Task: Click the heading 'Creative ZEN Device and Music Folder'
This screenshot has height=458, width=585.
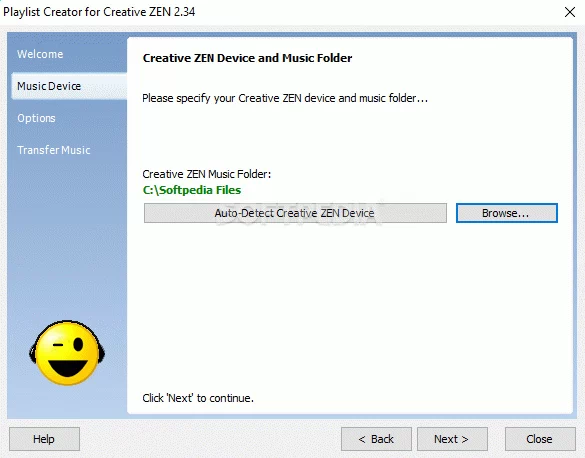Action: pos(247,58)
